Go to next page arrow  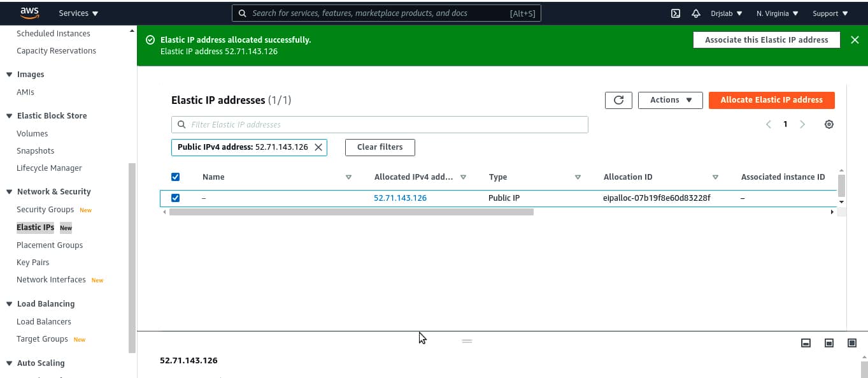point(802,125)
